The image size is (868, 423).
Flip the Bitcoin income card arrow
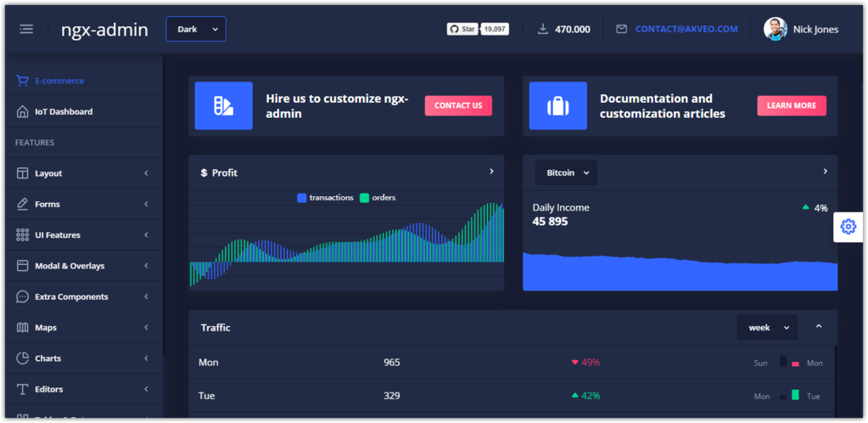(x=825, y=172)
